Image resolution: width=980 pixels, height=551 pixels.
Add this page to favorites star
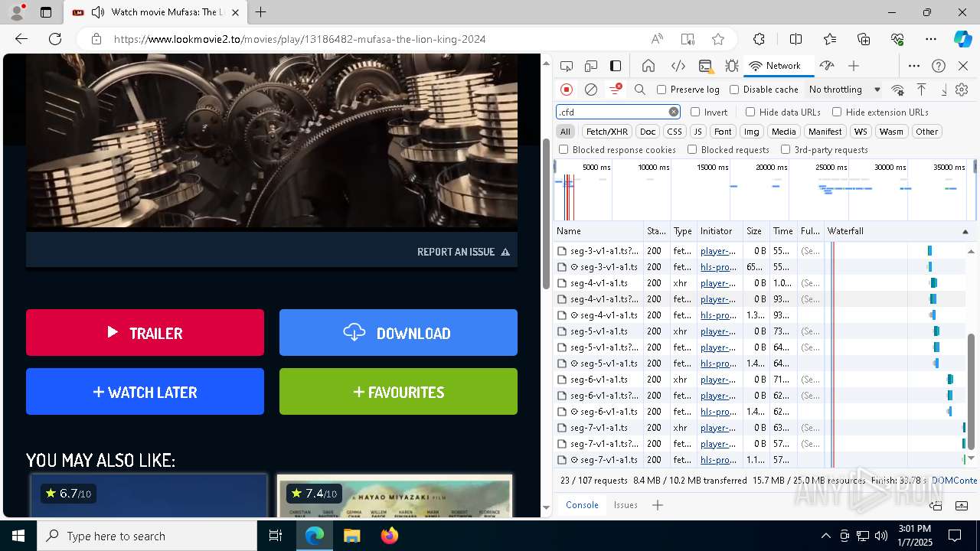pos(717,39)
